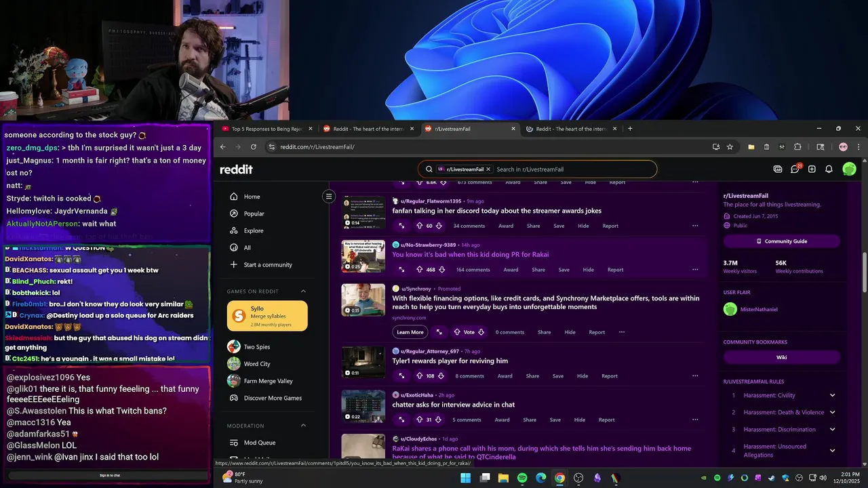Collapse the Reddit left navigation sidebar
868x488 pixels.
pyautogui.click(x=329, y=197)
